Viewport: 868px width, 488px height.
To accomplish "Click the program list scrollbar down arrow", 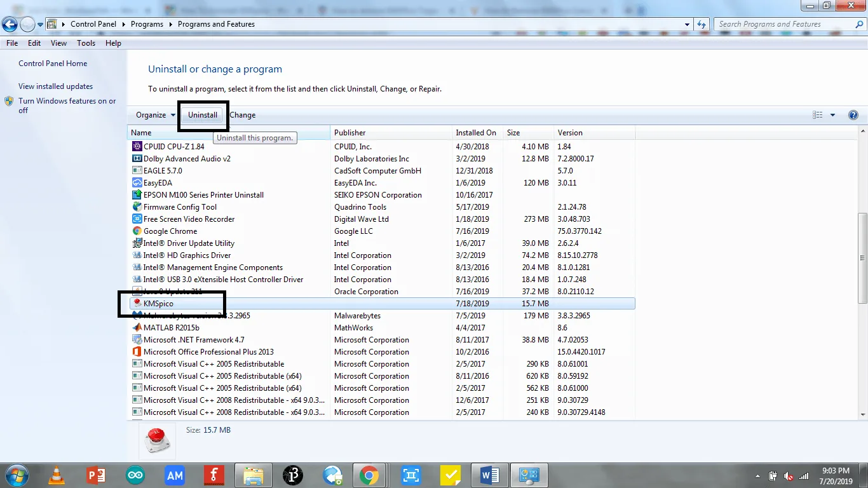I will click(x=863, y=415).
